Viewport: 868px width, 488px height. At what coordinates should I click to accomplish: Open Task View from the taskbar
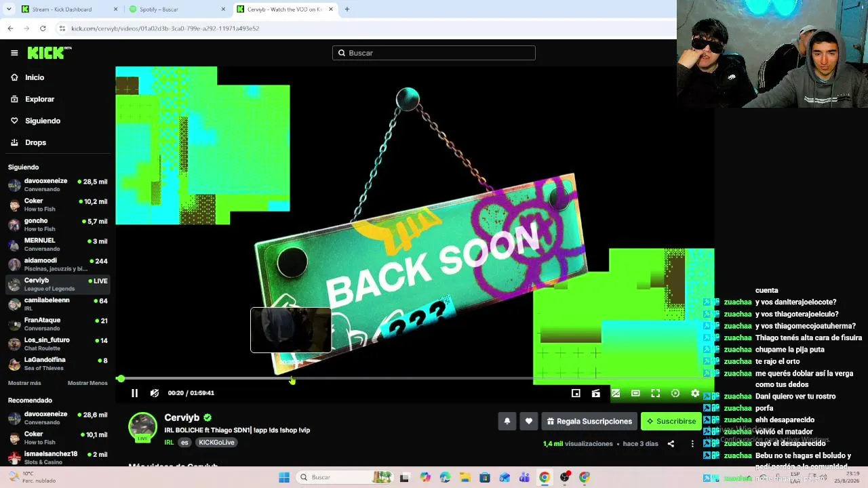pos(405,477)
